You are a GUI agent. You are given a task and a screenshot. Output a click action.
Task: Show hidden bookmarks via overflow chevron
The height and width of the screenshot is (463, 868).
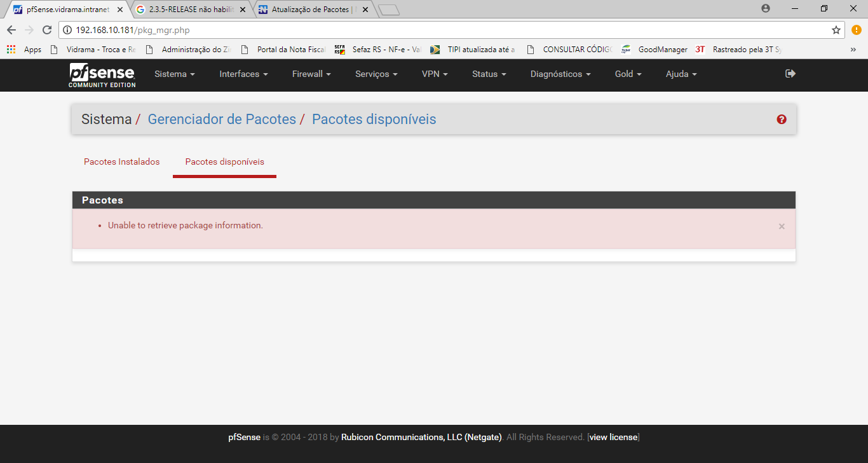[853, 50]
